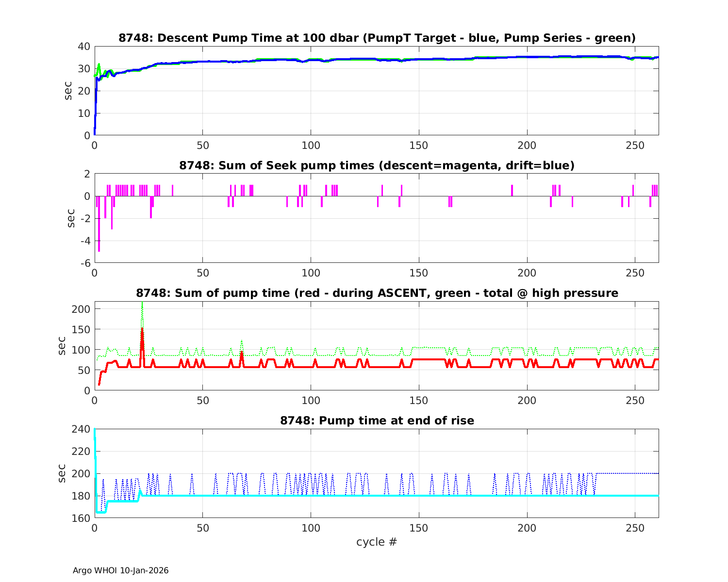Click the Sum of pump time ASCENT title
This screenshot has width=728, height=582.
[377, 293]
